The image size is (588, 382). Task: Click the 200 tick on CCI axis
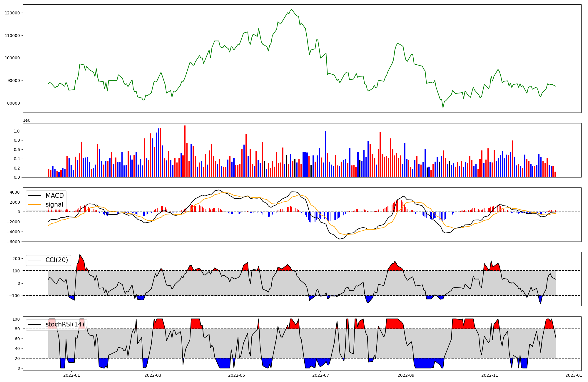[16, 259]
